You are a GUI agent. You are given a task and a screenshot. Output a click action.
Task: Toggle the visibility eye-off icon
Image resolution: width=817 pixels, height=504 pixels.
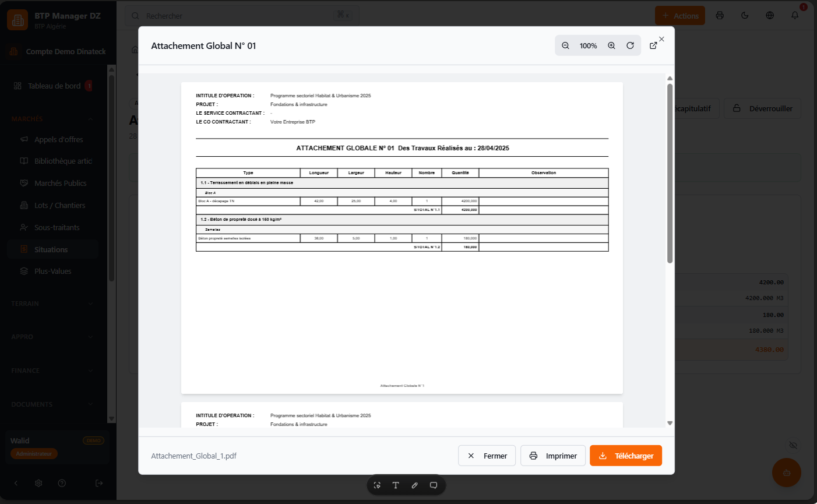793,445
